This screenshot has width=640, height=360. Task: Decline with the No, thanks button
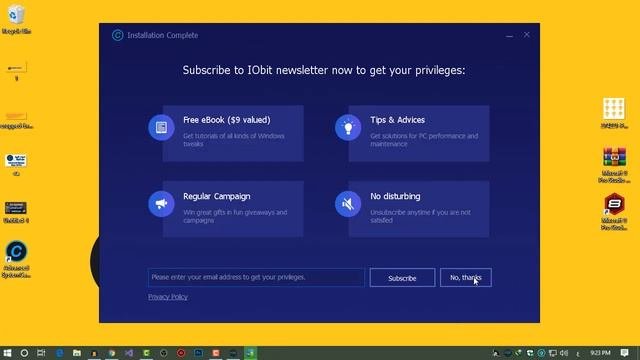click(466, 278)
